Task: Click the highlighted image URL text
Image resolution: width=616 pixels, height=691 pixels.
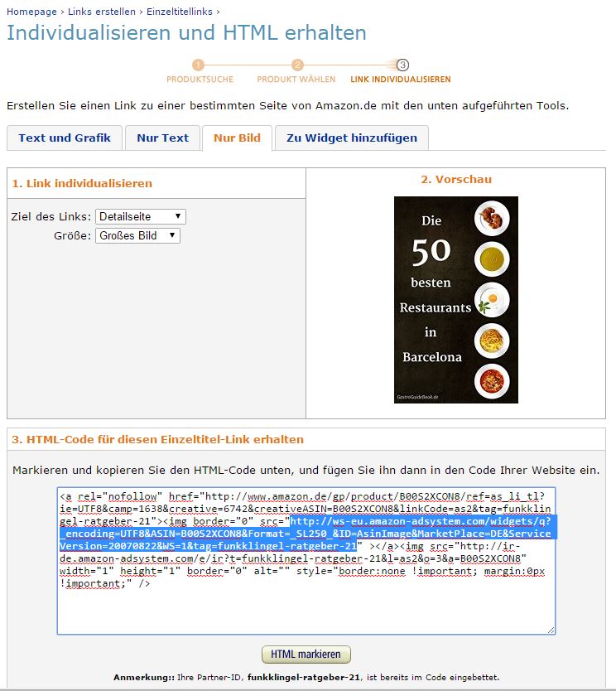Action: (x=308, y=534)
